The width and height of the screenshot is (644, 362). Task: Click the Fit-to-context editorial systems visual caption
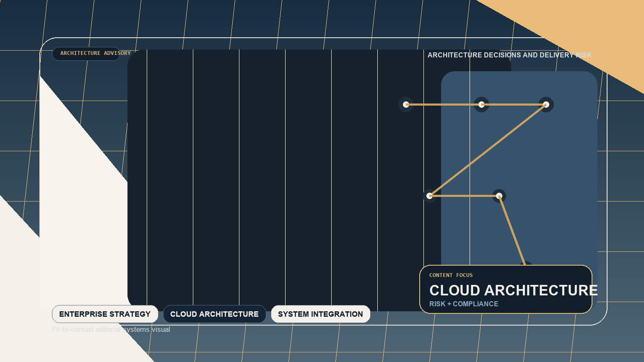click(111, 330)
